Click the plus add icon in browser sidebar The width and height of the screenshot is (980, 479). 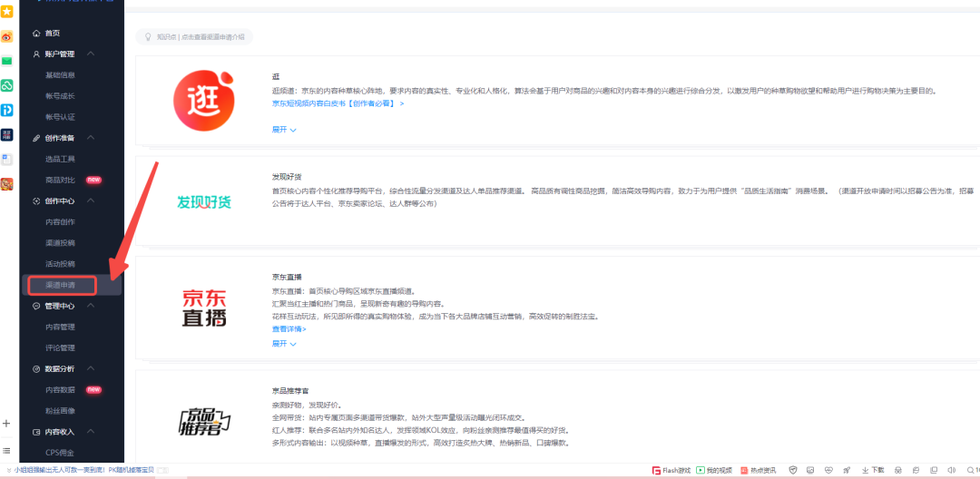pyautogui.click(x=7, y=424)
